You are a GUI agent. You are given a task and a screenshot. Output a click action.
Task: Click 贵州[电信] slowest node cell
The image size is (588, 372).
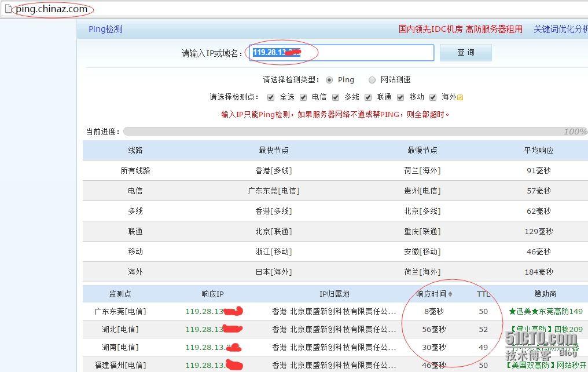pos(422,191)
